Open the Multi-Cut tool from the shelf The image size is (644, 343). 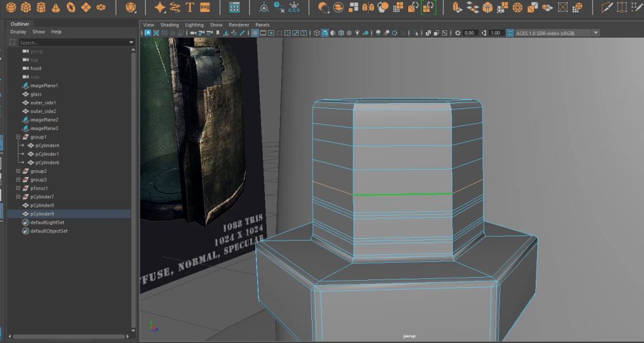pyautogui.click(x=606, y=8)
